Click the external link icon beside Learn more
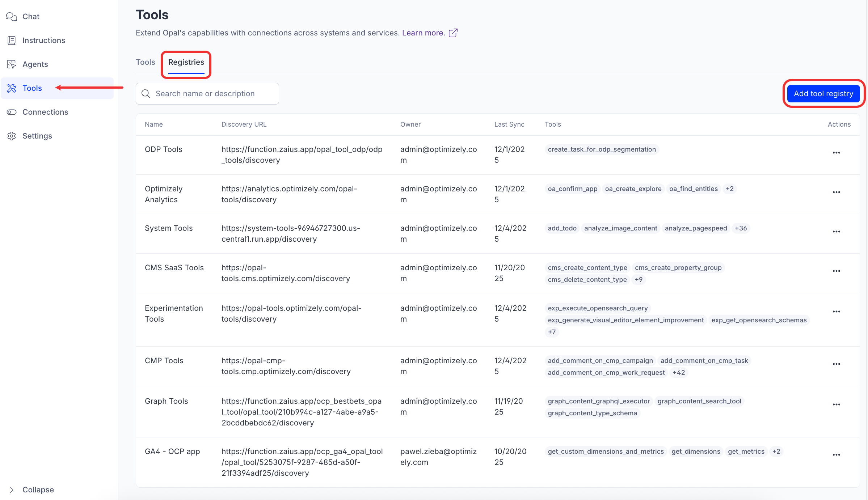The width and height of the screenshot is (868, 500). (x=453, y=33)
